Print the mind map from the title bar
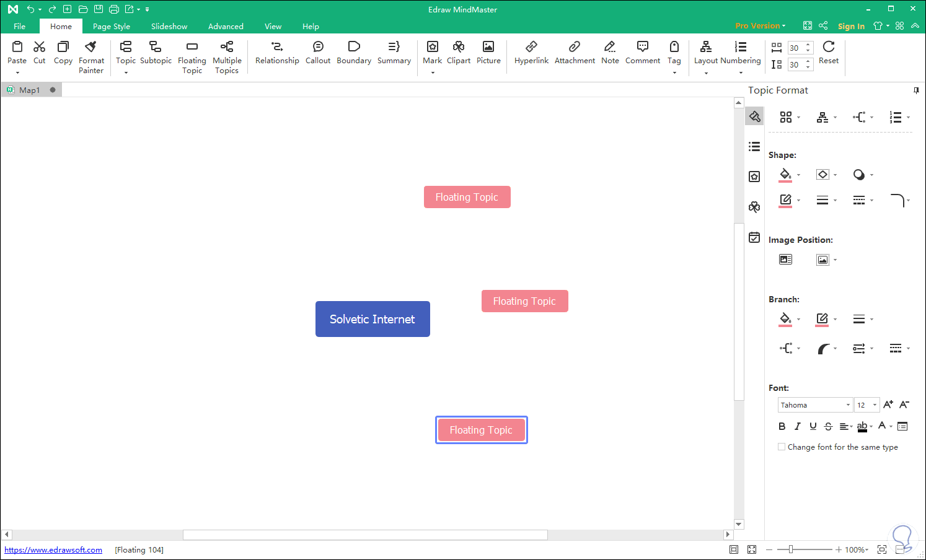926x560 pixels. pyautogui.click(x=114, y=9)
